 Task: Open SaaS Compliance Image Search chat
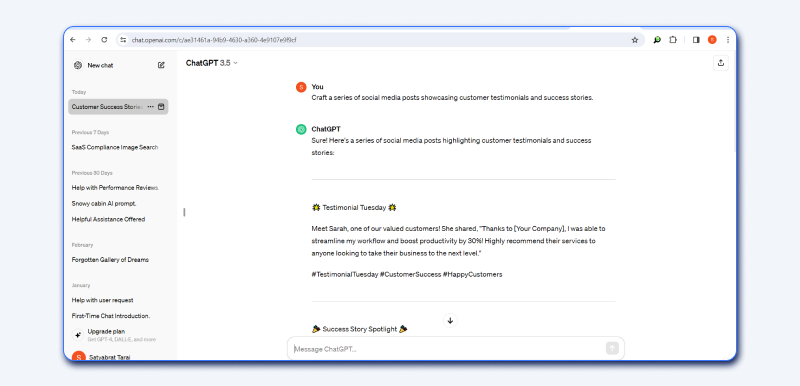(x=115, y=147)
